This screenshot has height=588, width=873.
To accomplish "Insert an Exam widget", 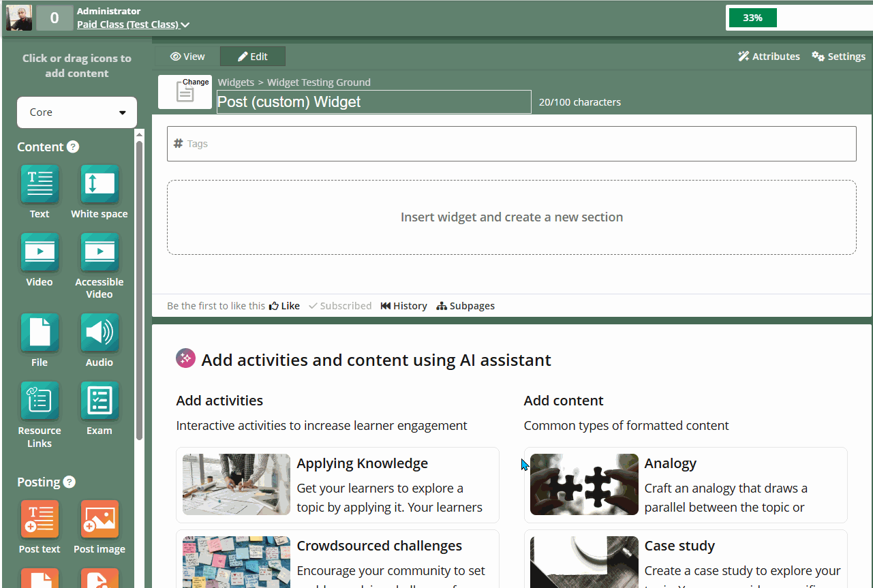I will (99, 401).
